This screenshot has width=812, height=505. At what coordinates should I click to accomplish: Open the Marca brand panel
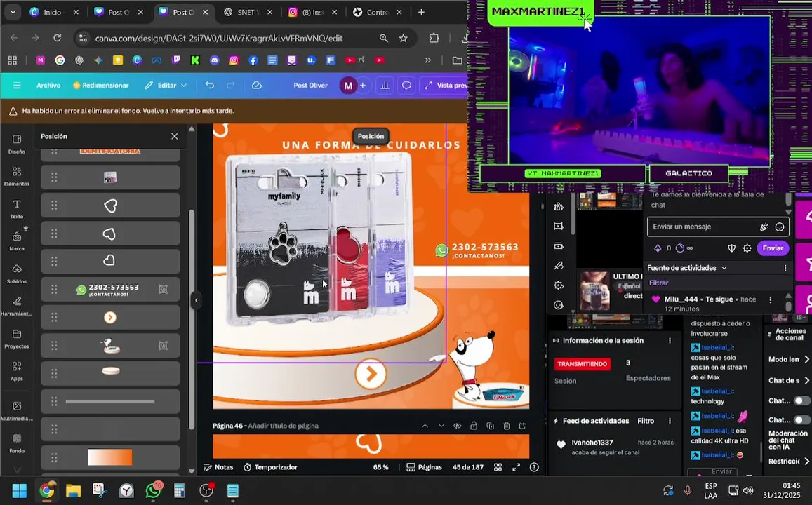click(17, 241)
